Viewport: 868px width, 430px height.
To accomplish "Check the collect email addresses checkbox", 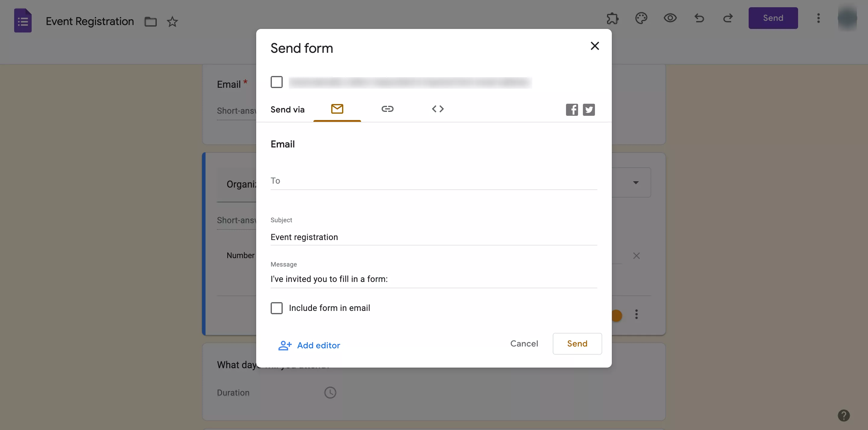I will [x=276, y=82].
